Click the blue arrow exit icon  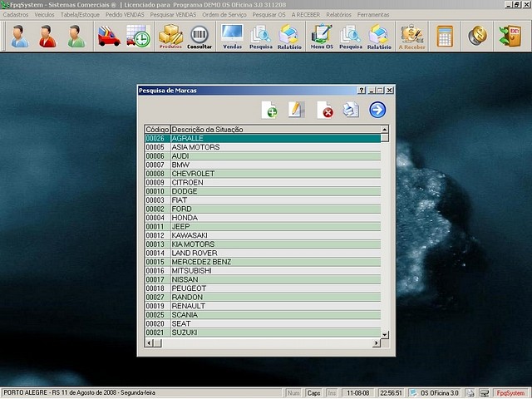(x=377, y=110)
